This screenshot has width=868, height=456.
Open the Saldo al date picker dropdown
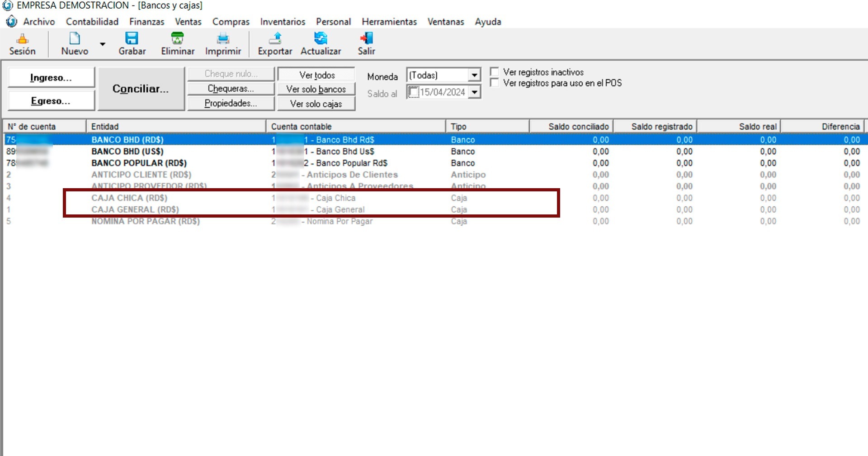pyautogui.click(x=474, y=92)
